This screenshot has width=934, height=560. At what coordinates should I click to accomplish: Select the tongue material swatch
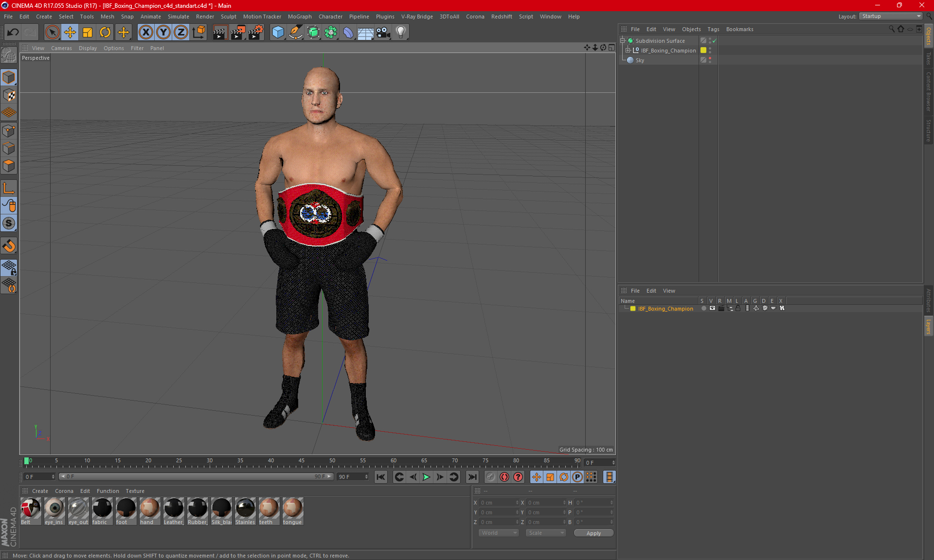(293, 510)
